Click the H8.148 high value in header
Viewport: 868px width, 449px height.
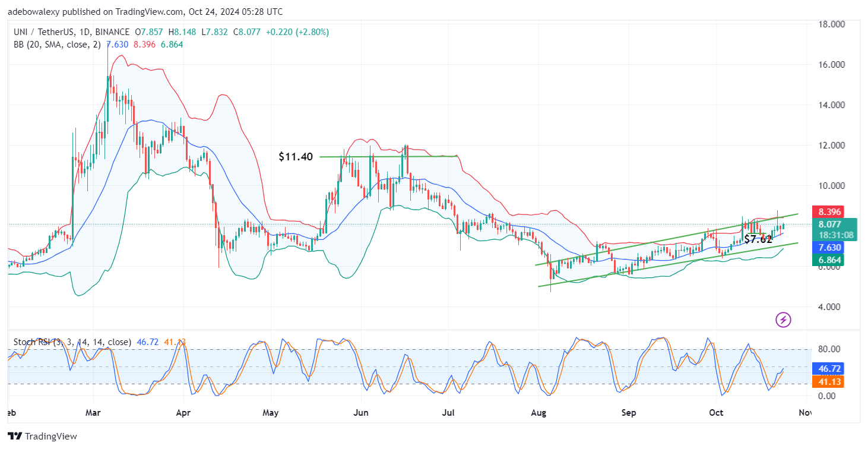pos(182,32)
